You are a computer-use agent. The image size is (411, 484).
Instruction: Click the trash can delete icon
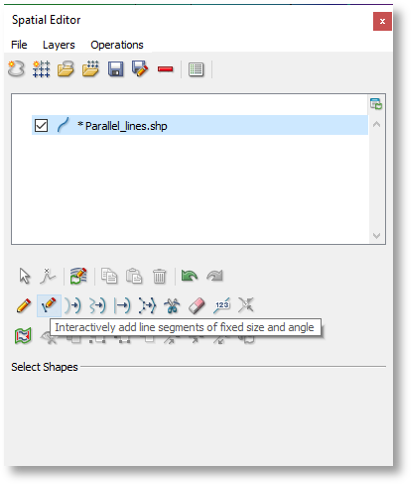point(159,276)
